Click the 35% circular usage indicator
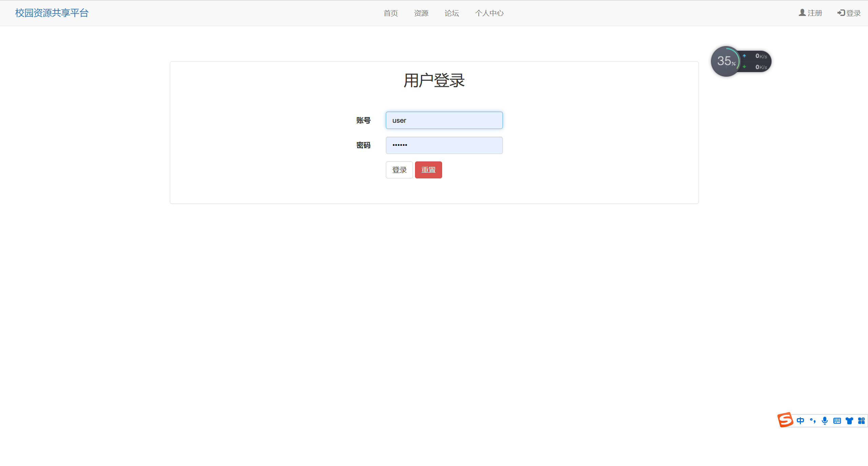The width and height of the screenshot is (868, 466). pos(727,61)
